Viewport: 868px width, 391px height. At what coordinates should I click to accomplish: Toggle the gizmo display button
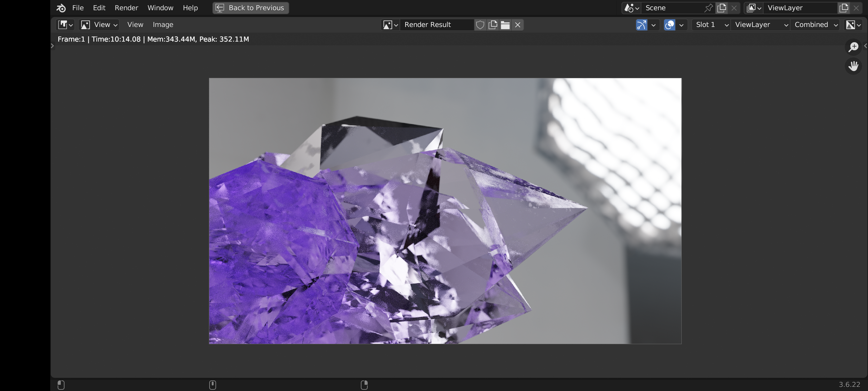[x=641, y=25]
